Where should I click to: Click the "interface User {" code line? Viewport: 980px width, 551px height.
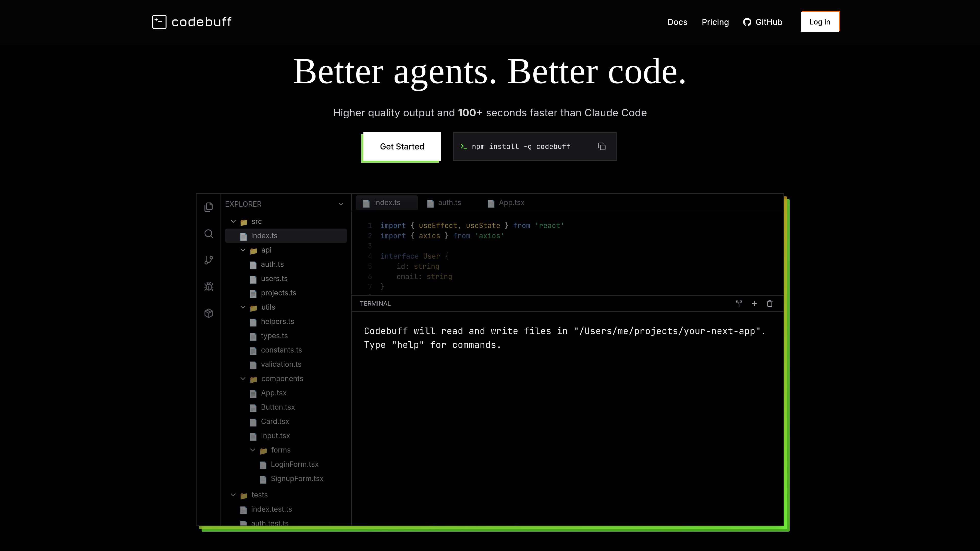tap(414, 256)
